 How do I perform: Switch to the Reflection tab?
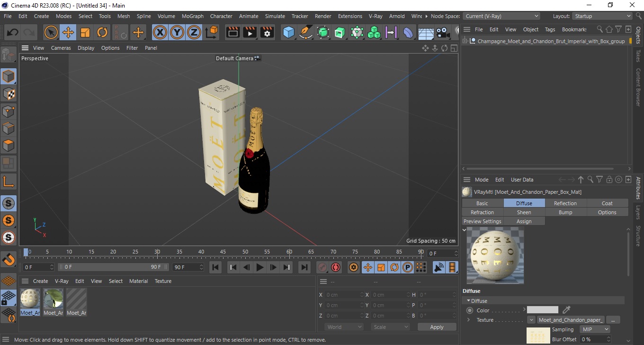565,203
